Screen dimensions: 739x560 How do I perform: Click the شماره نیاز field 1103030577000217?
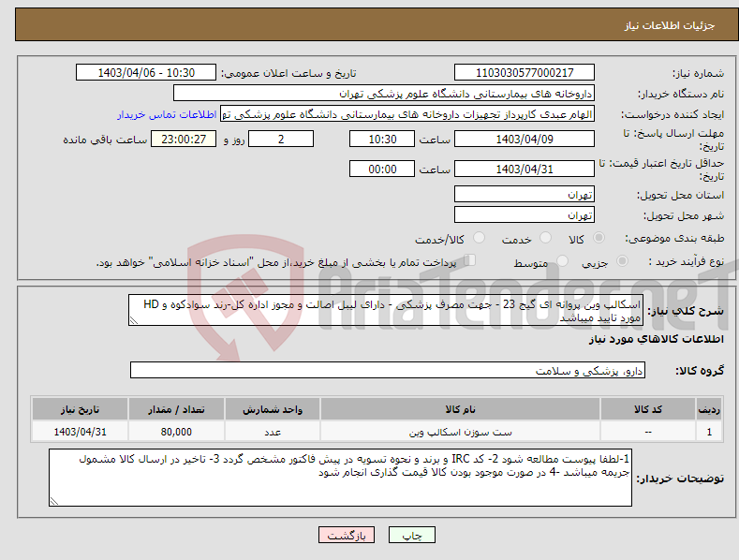[525, 73]
